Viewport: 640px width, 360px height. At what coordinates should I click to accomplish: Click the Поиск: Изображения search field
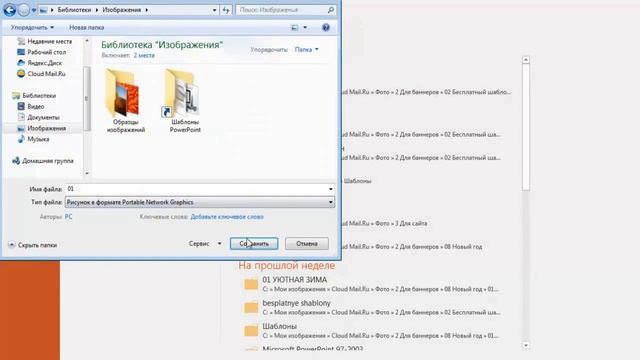[x=282, y=10]
